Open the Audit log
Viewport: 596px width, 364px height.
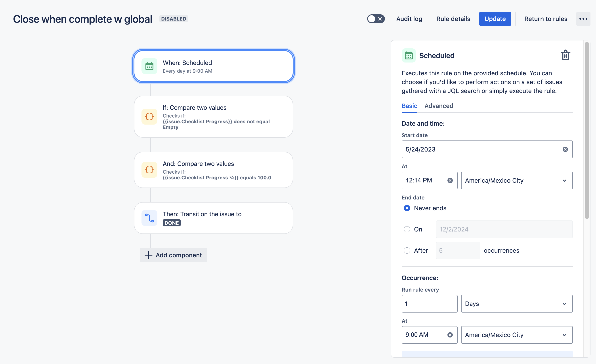point(409,19)
